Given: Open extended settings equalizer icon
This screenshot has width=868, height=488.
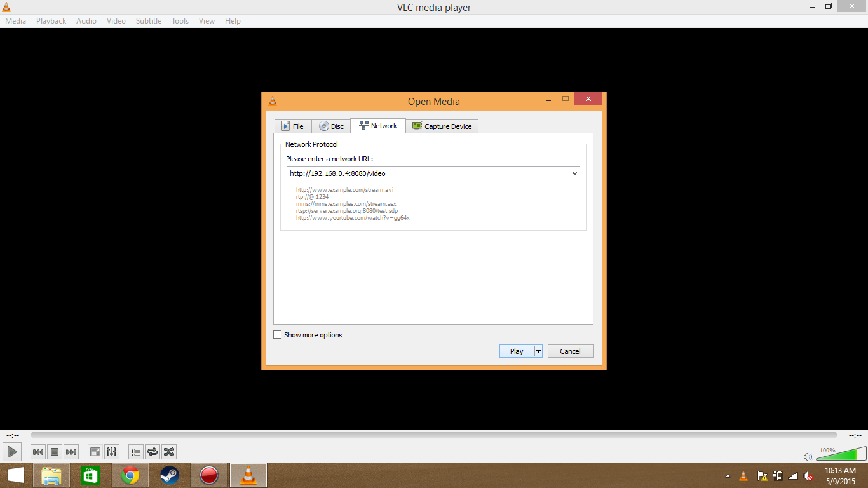Looking at the screenshot, I should pos(111,452).
